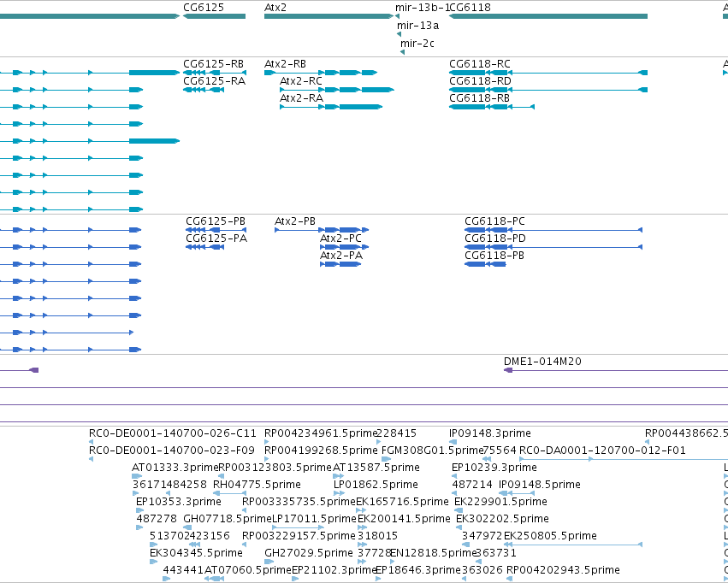Open the LP01862.5prime EST label
The height and width of the screenshot is (583, 728).
click(376, 485)
